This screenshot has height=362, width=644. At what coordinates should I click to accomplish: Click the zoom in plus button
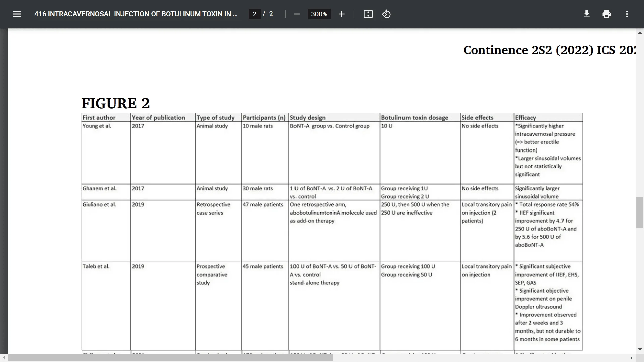click(341, 14)
